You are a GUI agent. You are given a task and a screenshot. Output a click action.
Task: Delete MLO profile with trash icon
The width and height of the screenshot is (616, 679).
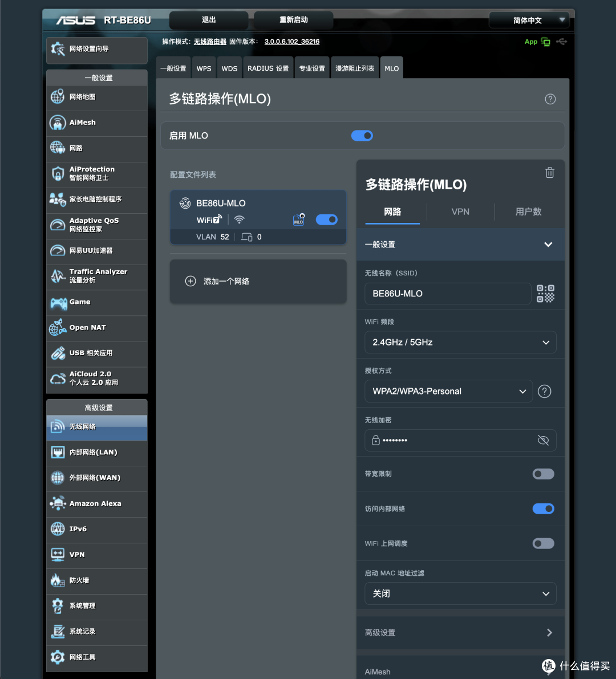550,173
